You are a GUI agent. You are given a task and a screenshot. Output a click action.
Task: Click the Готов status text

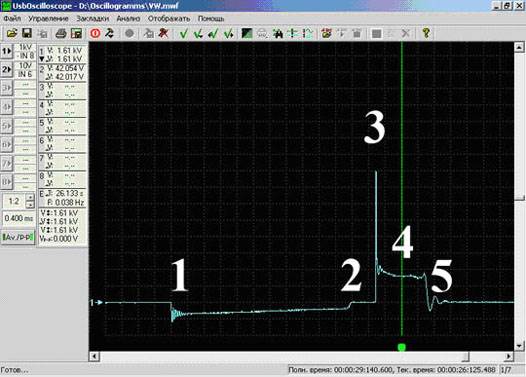point(14,370)
